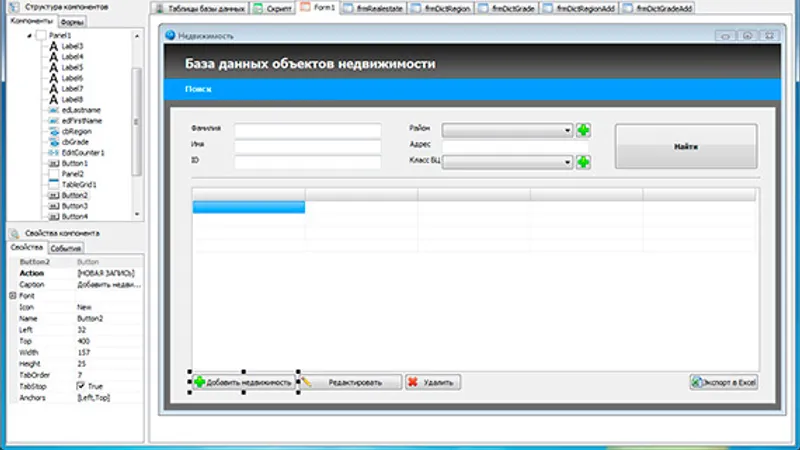Click the Button3 icon in tree
Screen dimensions: 800x450
54,206
